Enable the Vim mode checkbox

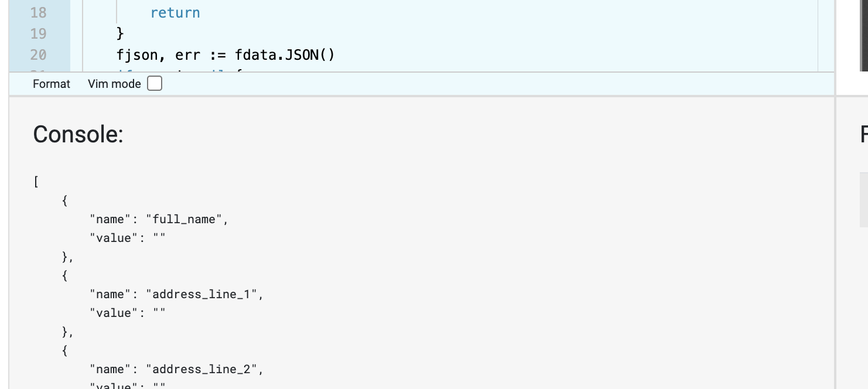pos(155,84)
